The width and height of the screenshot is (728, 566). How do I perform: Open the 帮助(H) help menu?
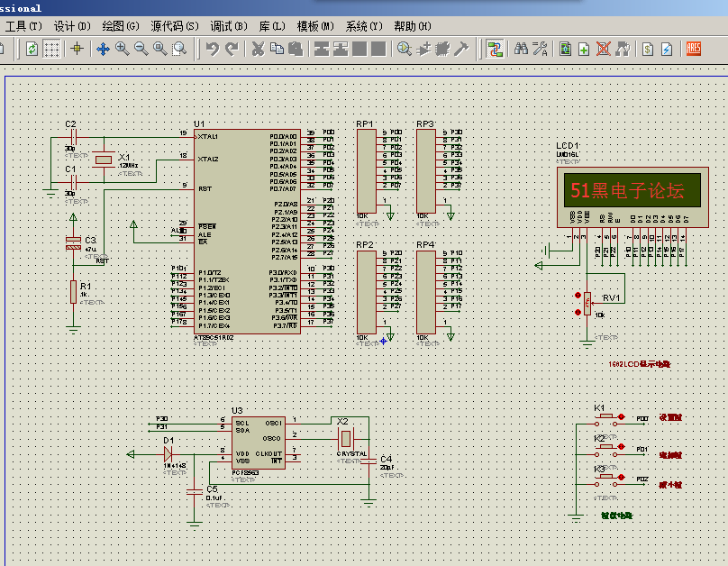(x=413, y=26)
